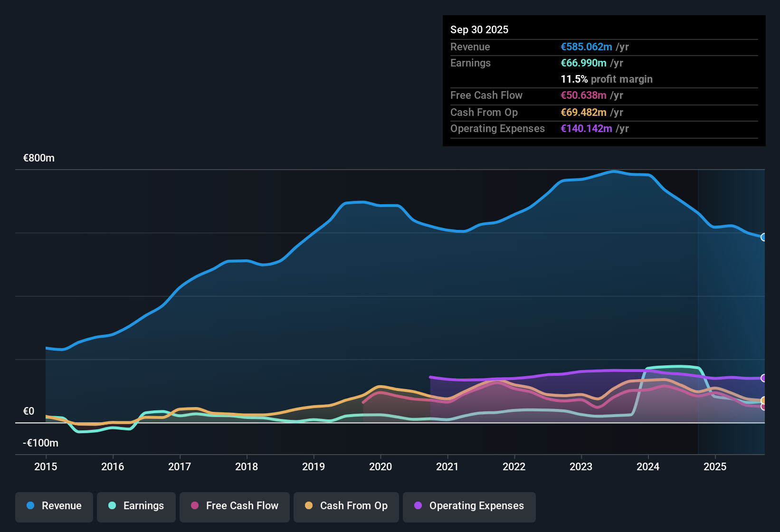Select the blue Revenue dot in the legend
This screenshot has height=532, width=780.
(x=30, y=506)
